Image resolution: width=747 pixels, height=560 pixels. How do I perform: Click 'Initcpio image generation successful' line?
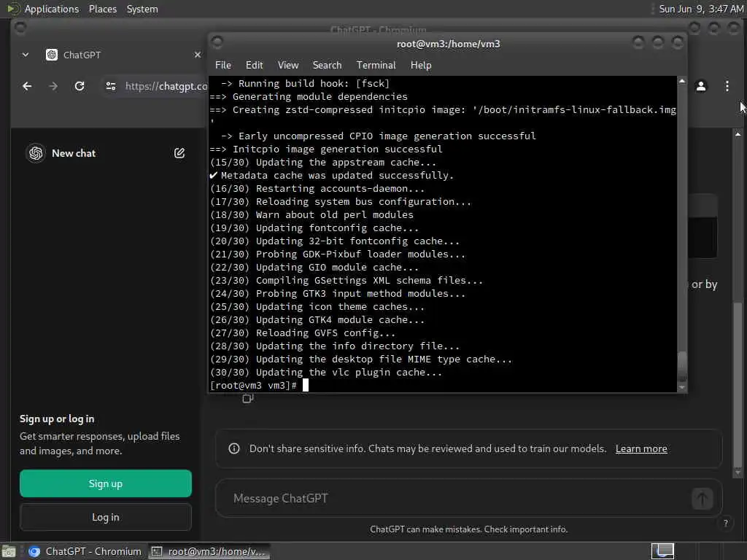click(x=326, y=149)
